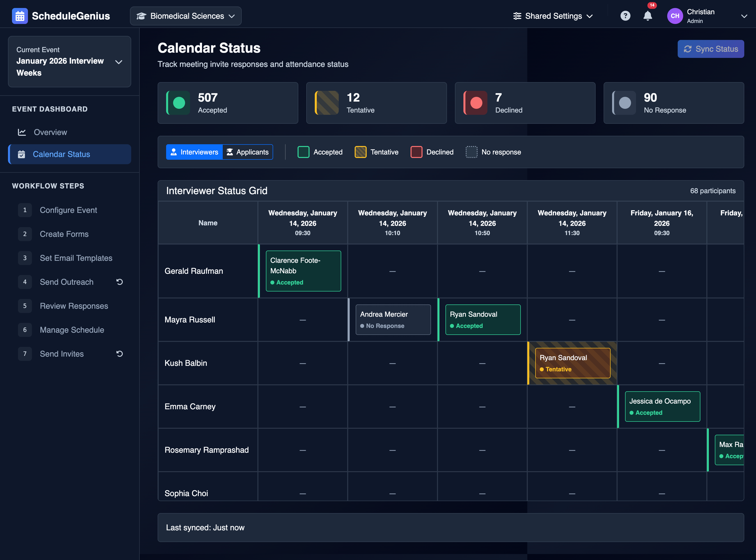Expand the Christian Admin account menu
The height and width of the screenshot is (560, 756).
click(744, 16)
